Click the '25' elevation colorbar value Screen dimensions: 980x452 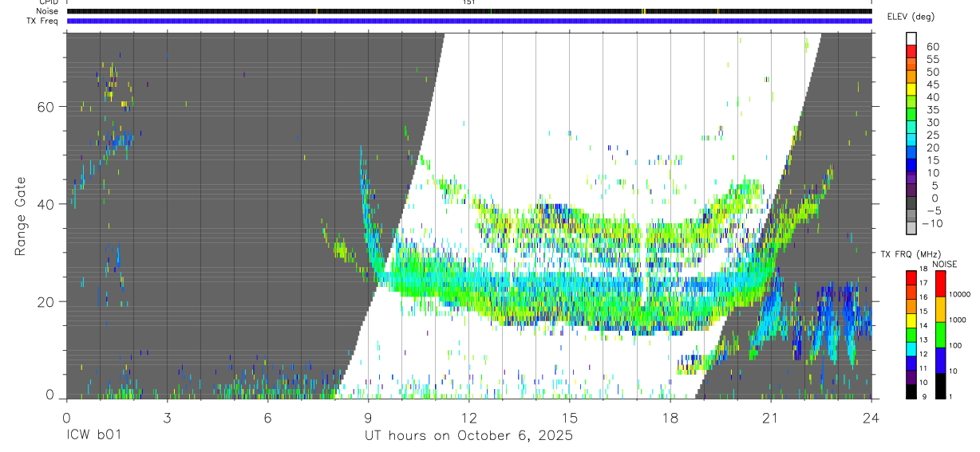(x=933, y=135)
